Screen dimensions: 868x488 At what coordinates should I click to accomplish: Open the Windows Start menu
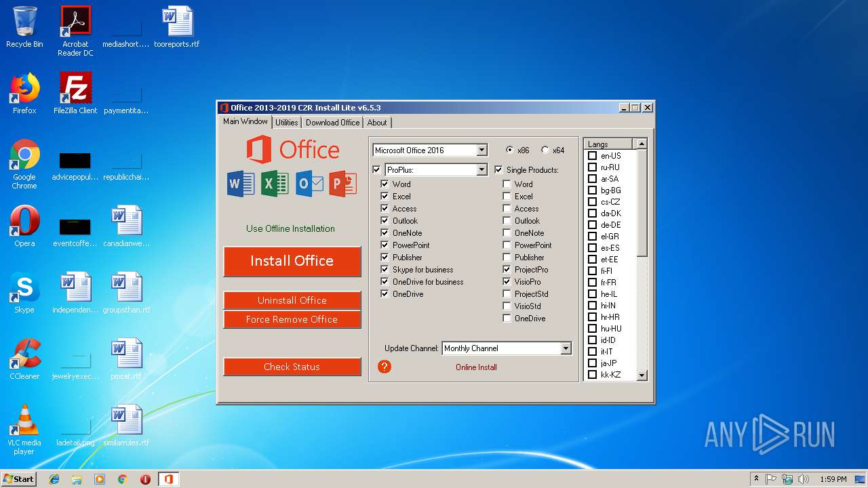point(19,479)
